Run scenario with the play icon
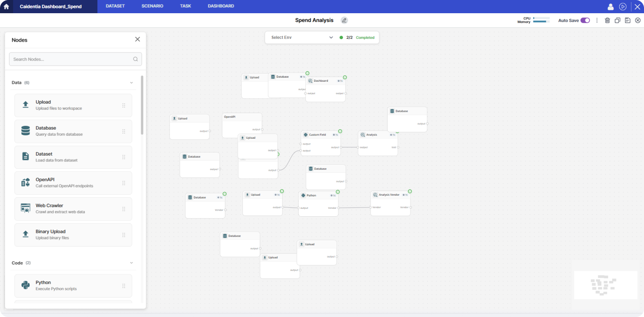Viewport: 644px width, 317px height. tap(623, 7)
